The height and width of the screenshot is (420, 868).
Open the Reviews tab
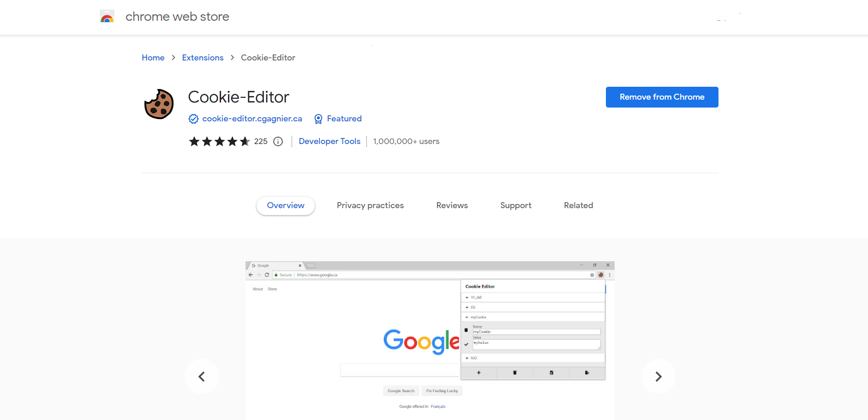point(452,205)
